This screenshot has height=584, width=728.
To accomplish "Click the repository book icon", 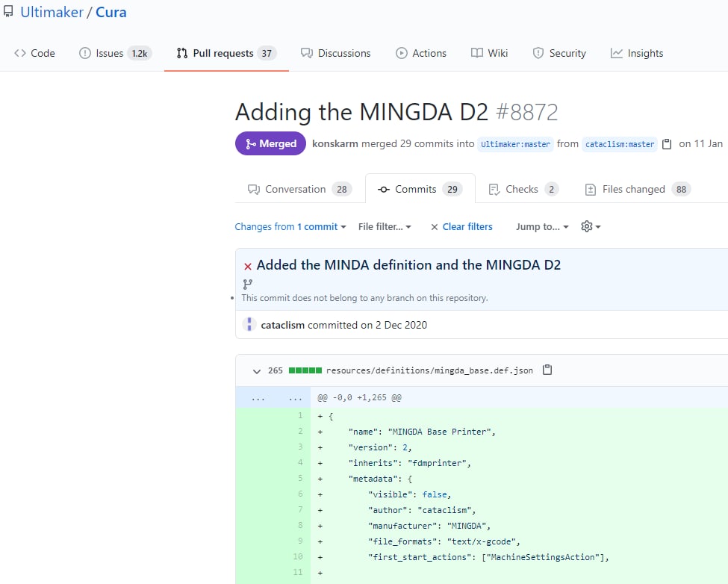I will [8, 12].
